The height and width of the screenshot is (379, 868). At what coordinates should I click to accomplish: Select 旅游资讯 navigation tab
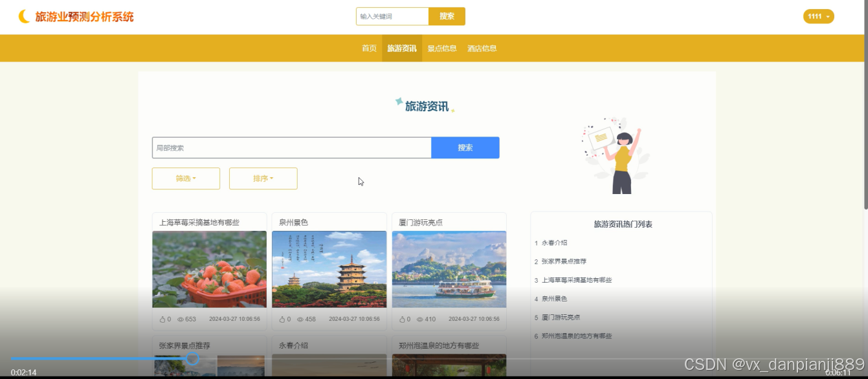coord(402,49)
